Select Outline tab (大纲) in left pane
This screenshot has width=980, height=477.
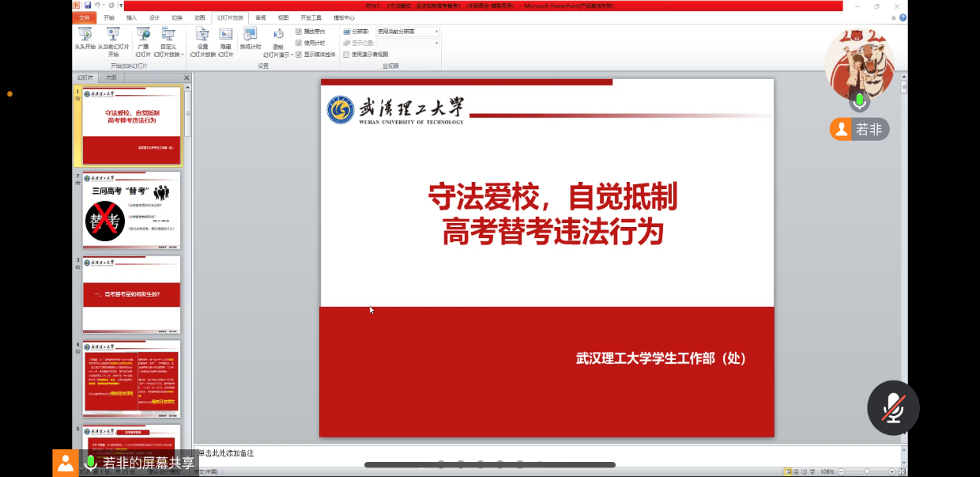[x=111, y=78]
